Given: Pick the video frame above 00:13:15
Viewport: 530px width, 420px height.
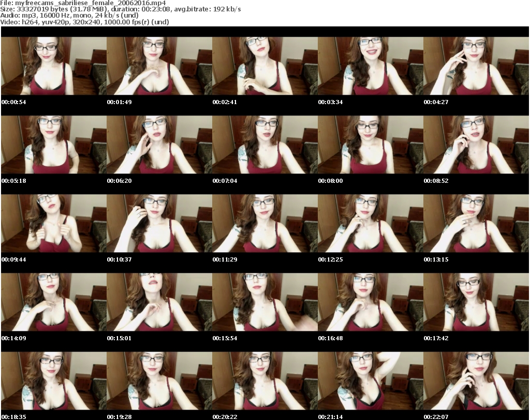Looking at the screenshot, I should 476,224.
